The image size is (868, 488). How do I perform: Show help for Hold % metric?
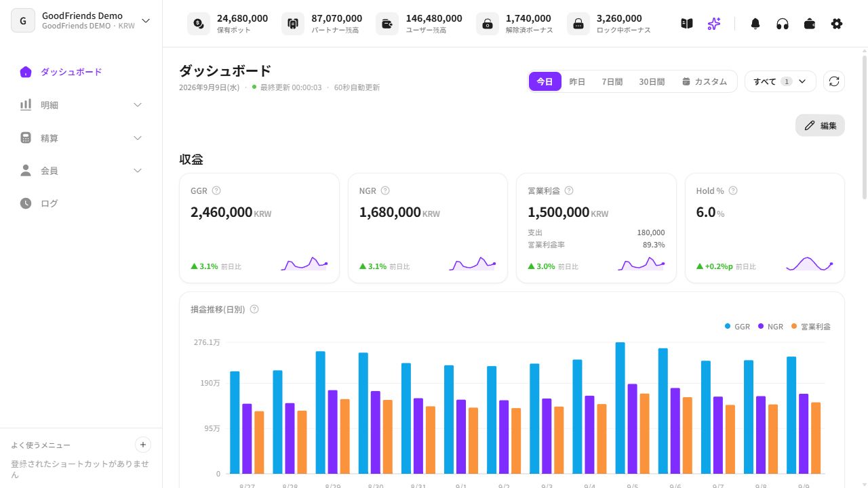[x=733, y=191]
